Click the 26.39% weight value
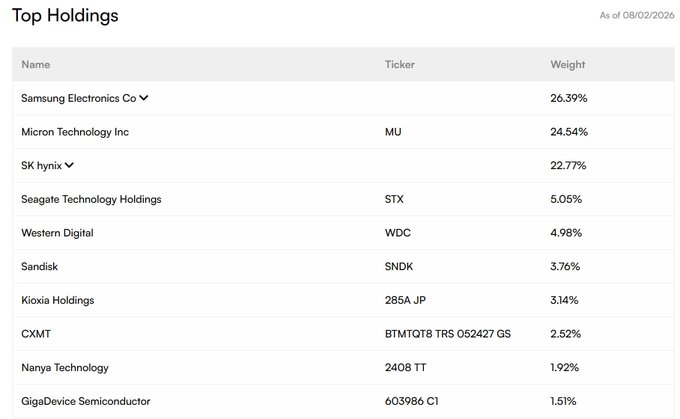The height and width of the screenshot is (419, 680). pos(569,98)
